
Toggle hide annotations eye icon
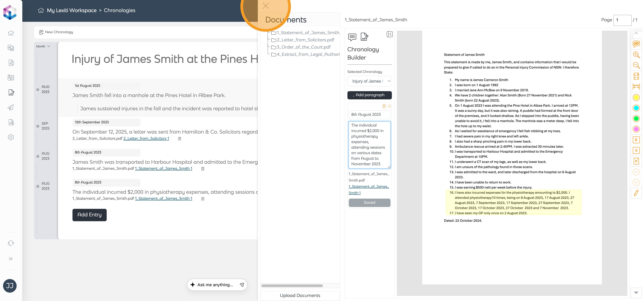(636, 44)
